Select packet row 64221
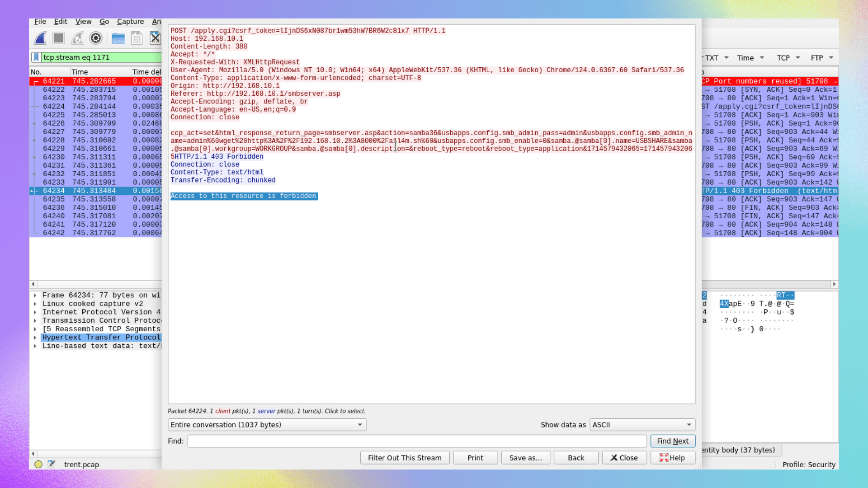This screenshot has width=868, height=488. (x=95, y=81)
